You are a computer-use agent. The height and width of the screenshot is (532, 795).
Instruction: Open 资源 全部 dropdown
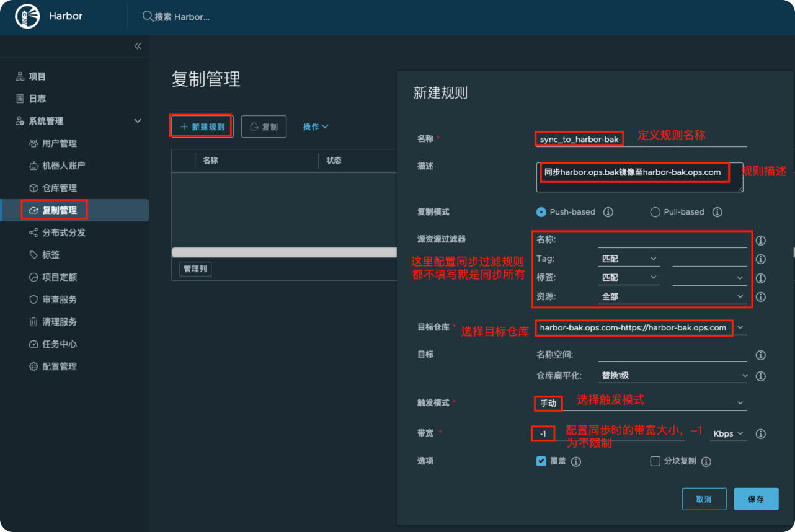tap(672, 296)
